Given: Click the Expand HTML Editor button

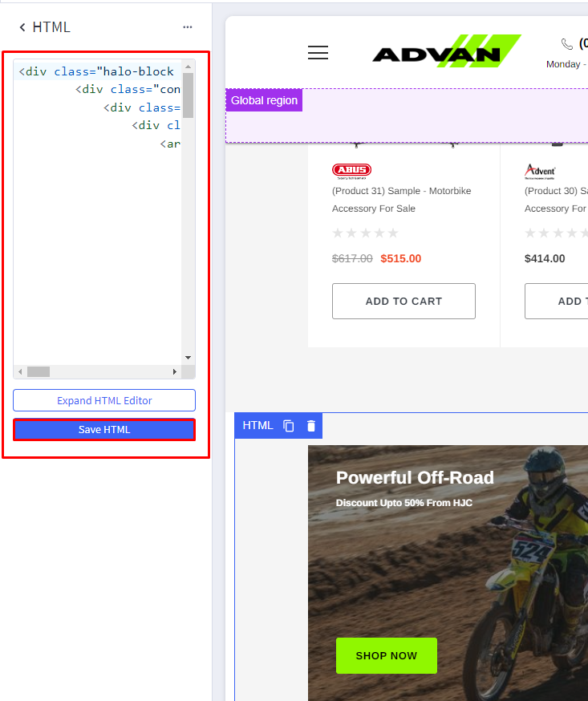Looking at the screenshot, I should click(104, 400).
